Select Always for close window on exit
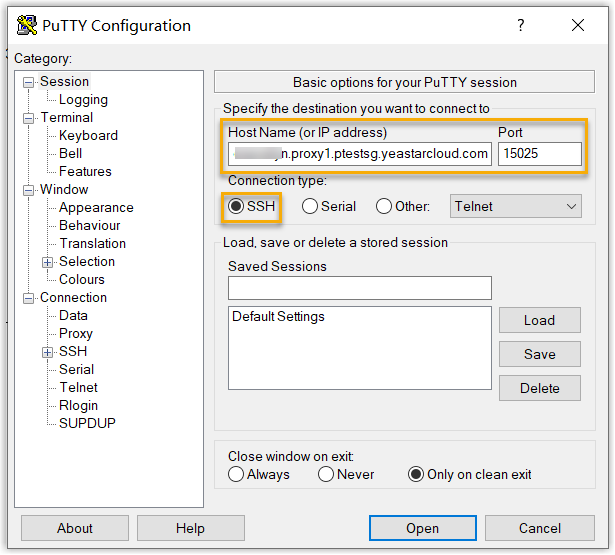This screenshot has height=555, width=615. [x=236, y=474]
